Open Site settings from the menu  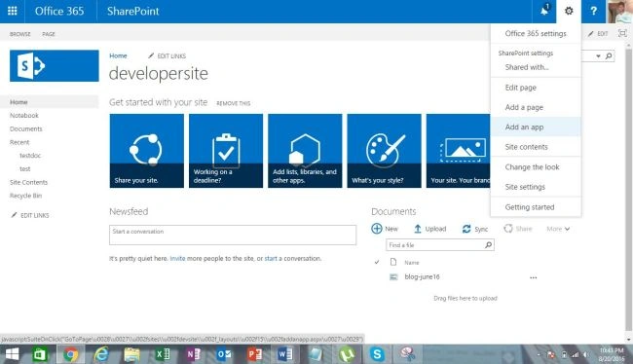[x=536, y=187]
